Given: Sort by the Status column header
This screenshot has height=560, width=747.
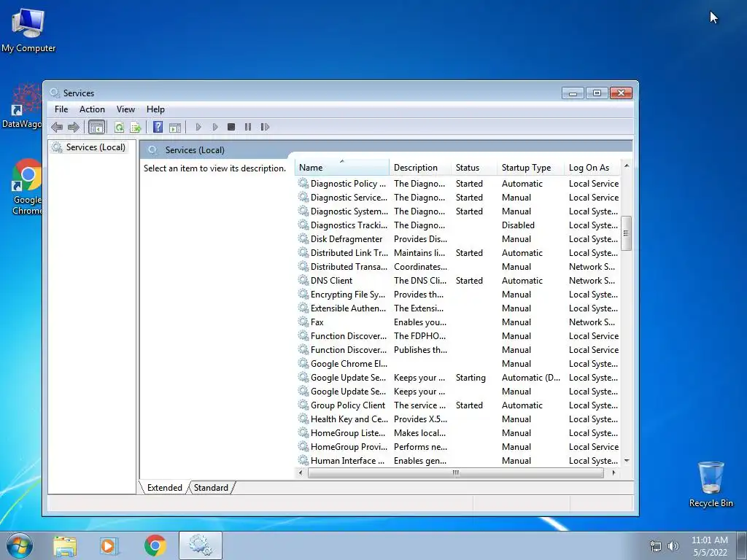Looking at the screenshot, I should click(473, 167).
